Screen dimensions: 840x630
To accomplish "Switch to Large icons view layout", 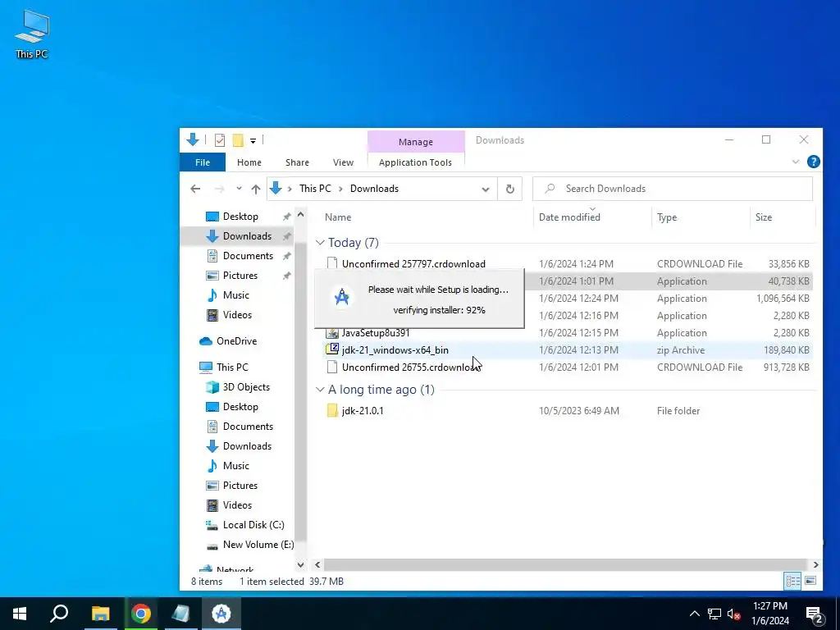I will [810, 582].
